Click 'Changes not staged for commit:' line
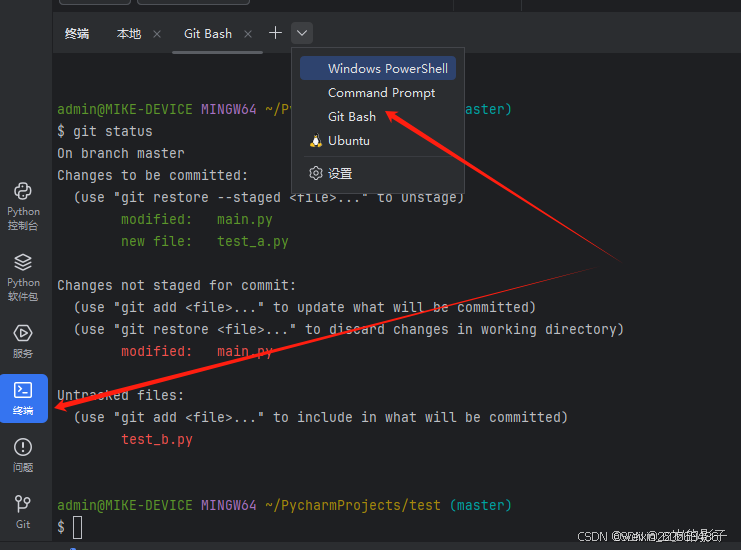The image size is (741, 550). coord(176,285)
